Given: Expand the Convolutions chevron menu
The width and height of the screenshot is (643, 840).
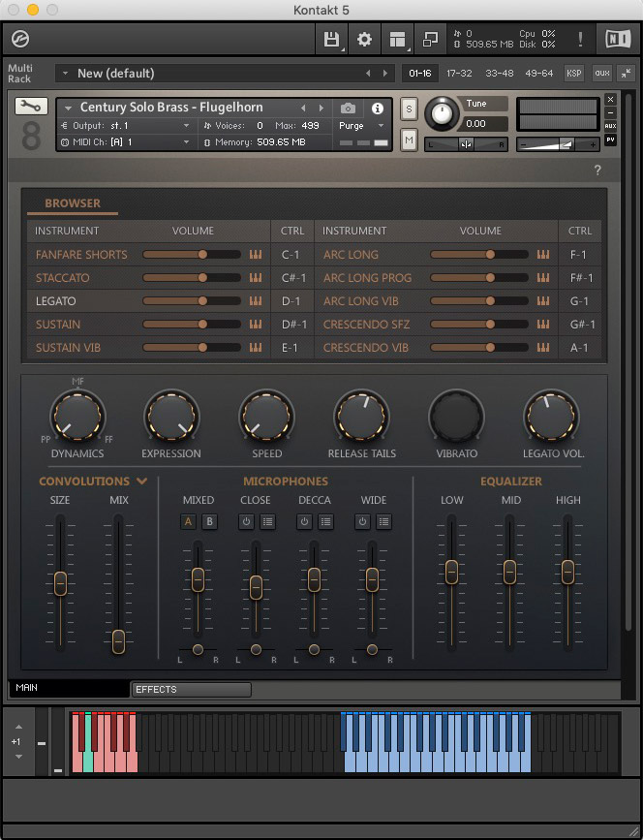Looking at the screenshot, I should pyautogui.click(x=142, y=481).
